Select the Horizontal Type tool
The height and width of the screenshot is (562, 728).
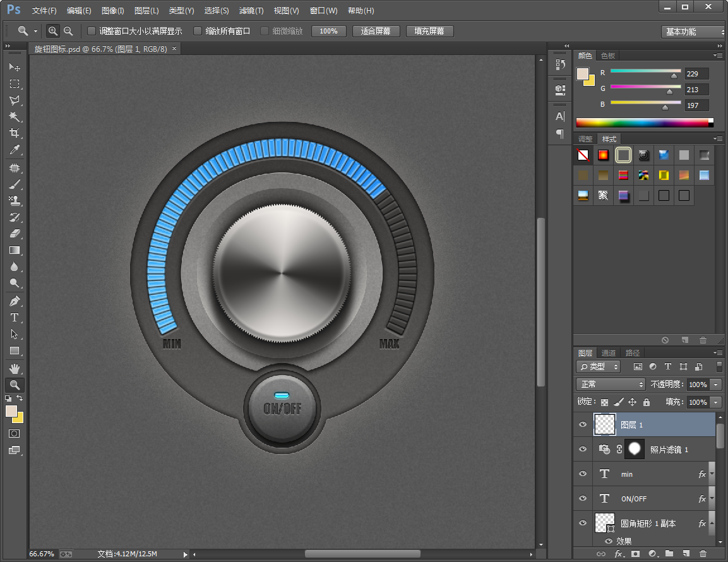[x=14, y=318]
